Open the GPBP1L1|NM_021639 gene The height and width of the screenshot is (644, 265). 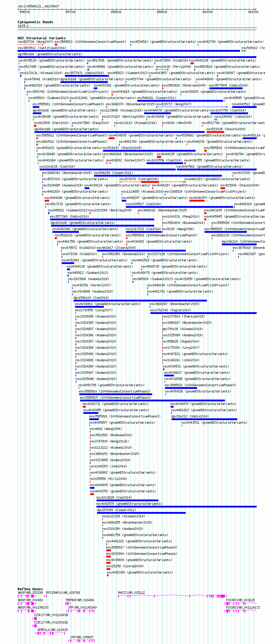pyautogui.click(x=52, y=630)
